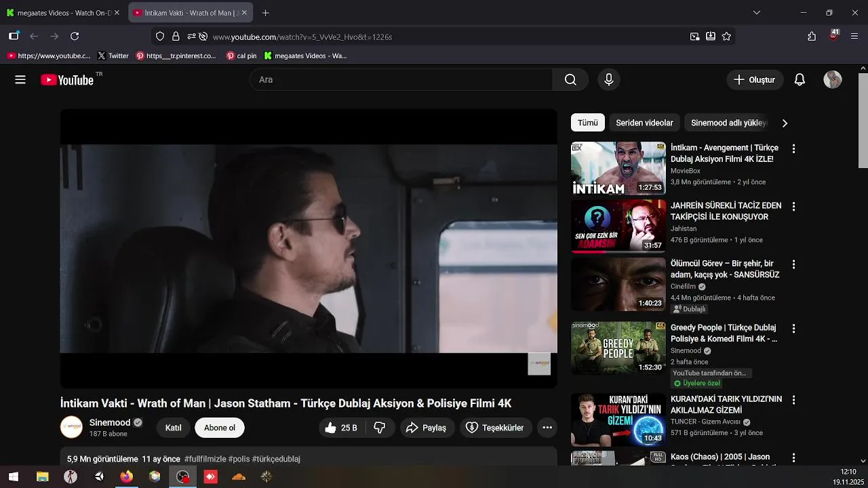Open the JAHREİN video thumbnail

[618, 226]
